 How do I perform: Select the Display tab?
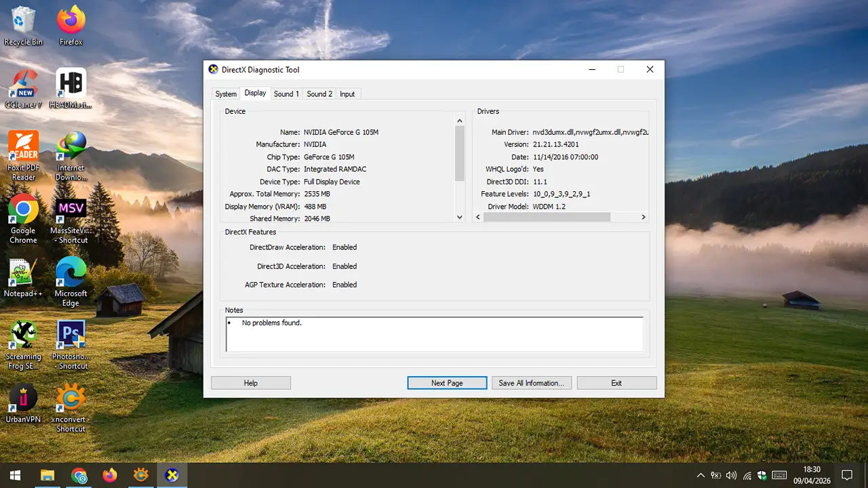[256, 93]
